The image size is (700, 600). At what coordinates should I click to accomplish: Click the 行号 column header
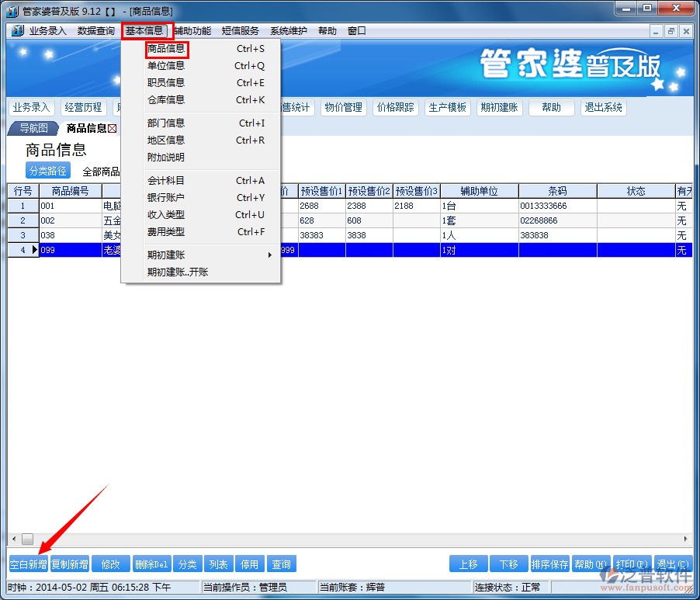click(x=23, y=191)
